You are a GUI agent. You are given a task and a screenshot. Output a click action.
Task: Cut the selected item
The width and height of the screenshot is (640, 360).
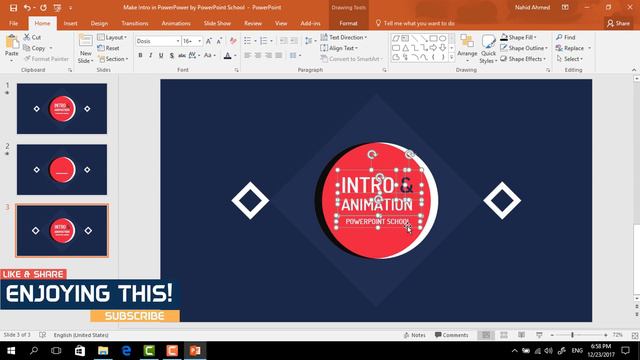tap(32, 37)
